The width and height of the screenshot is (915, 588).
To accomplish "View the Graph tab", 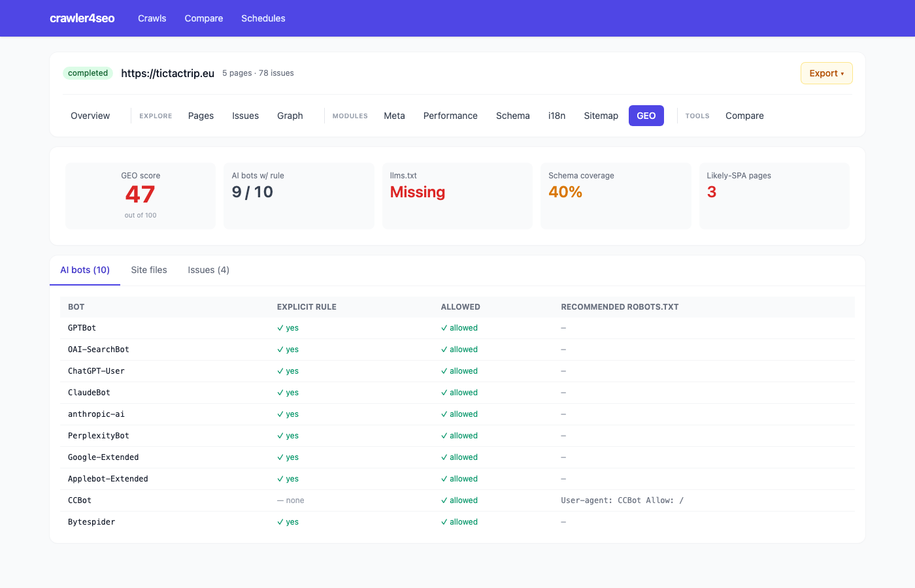I will pyautogui.click(x=290, y=116).
